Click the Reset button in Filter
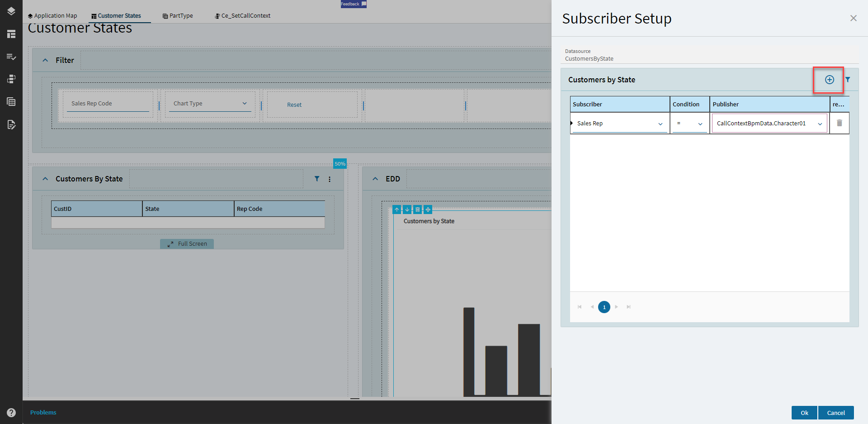Viewport: 868px width, 424px height. click(294, 105)
